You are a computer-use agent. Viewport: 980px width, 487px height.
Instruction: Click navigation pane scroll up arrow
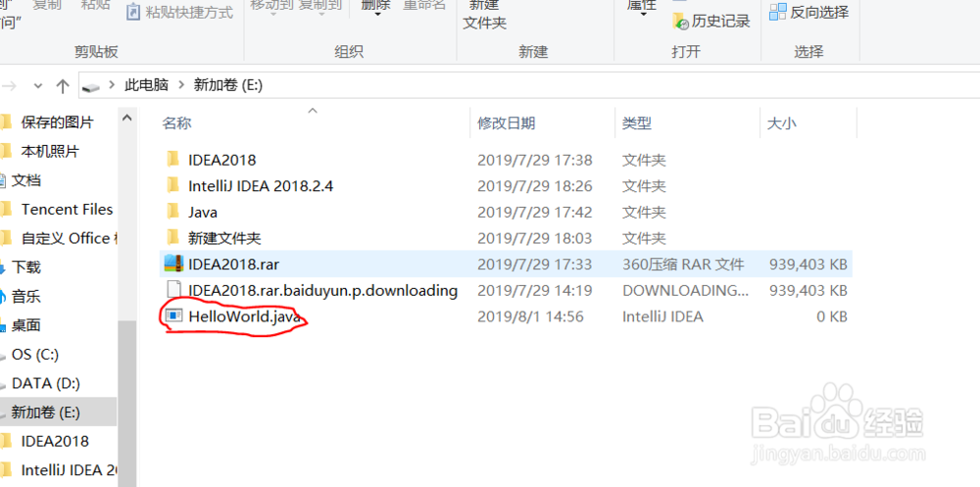point(127,117)
